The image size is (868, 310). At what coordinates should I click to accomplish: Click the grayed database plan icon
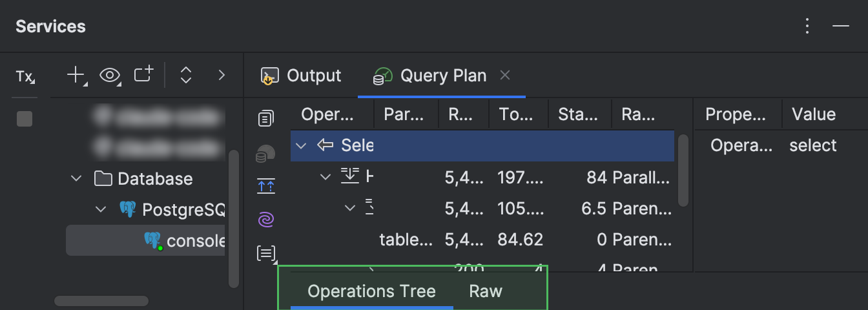(x=265, y=154)
